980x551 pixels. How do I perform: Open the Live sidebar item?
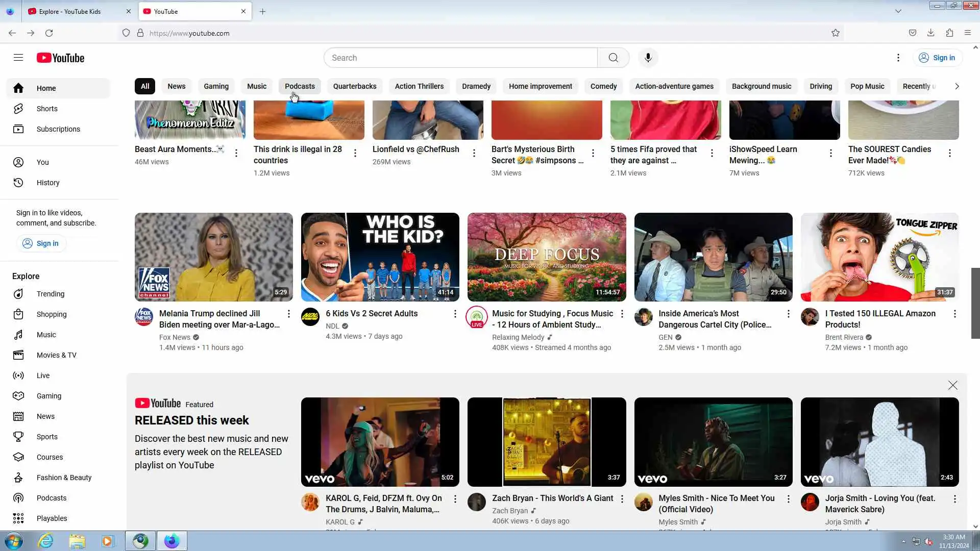(x=43, y=375)
